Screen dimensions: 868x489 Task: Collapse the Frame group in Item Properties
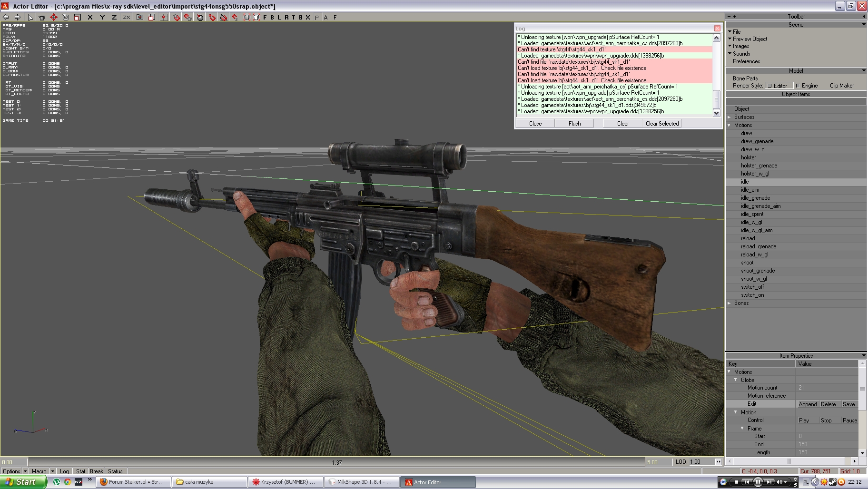pyautogui.click(x=742, y=428)
